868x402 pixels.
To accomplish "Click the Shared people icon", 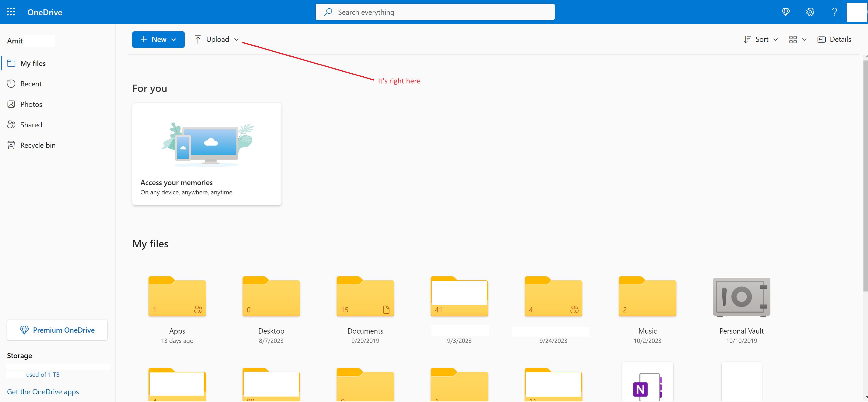I will (x=11, y=125).
